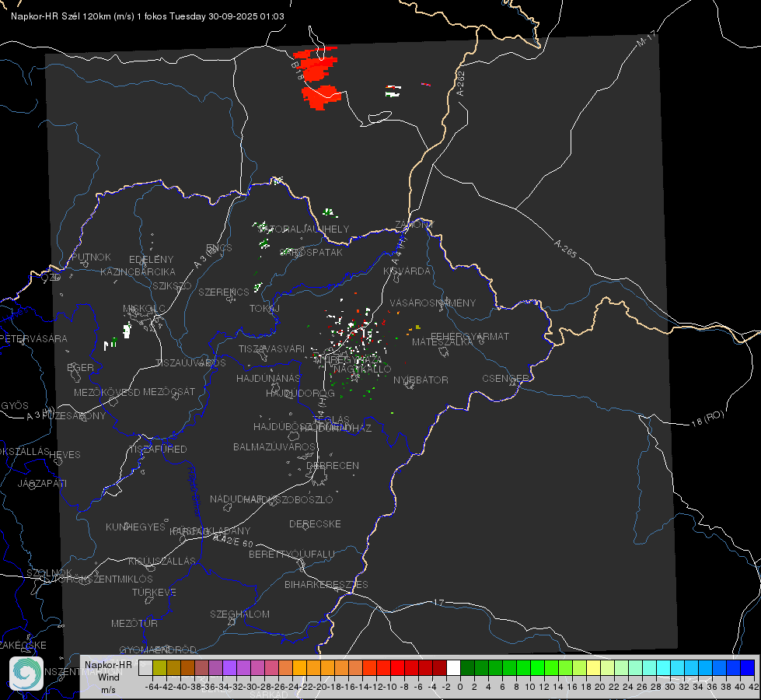This screenshot has height=700, width=761.
Task: Click the SZEGHALOM city label
Action: [x=239, y=614]
